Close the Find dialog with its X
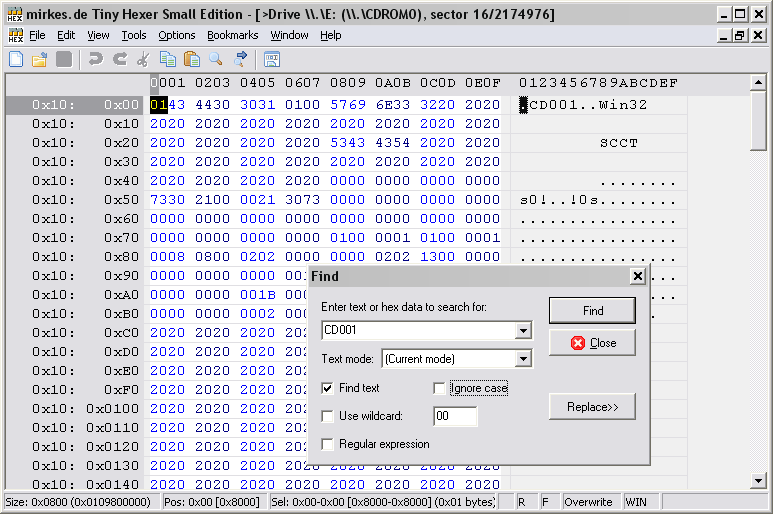The width and height of the screenshot is (773, 514). tap(637, 276)
